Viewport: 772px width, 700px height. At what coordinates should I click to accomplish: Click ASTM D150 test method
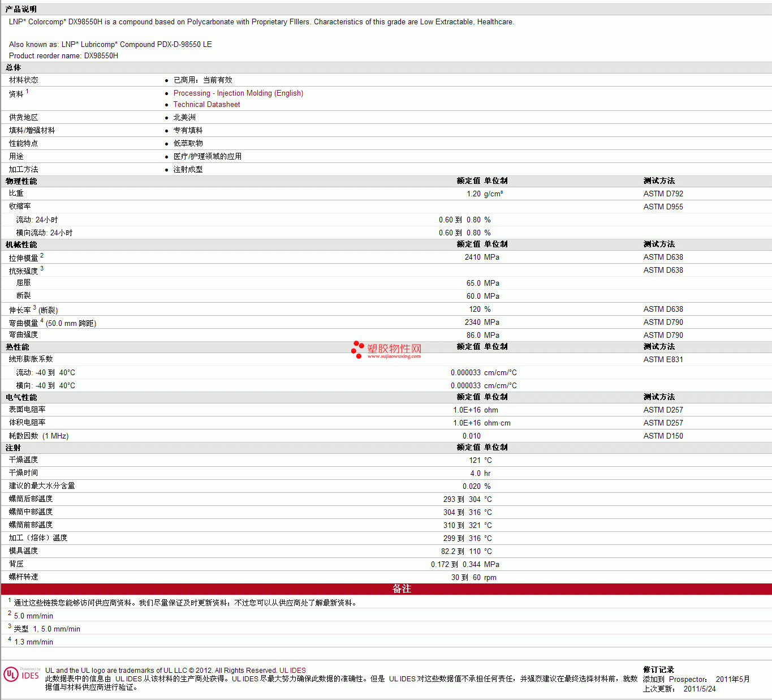tap(663, 436)
